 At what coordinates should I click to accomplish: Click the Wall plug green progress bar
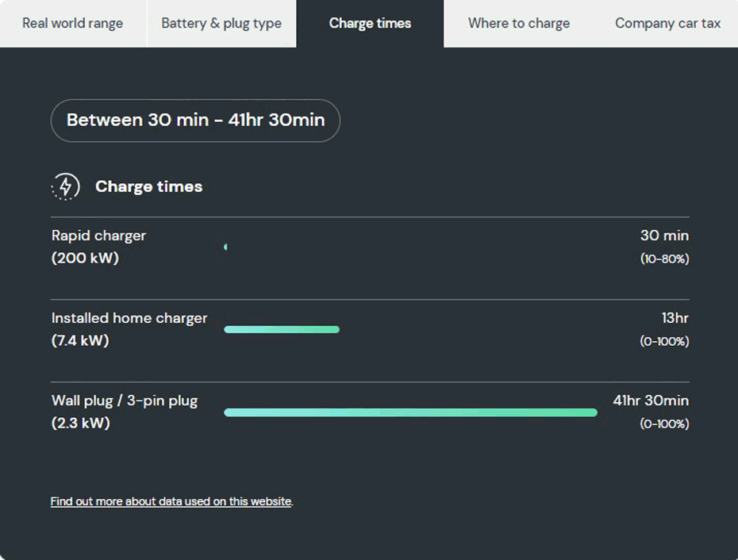(410, 412)
